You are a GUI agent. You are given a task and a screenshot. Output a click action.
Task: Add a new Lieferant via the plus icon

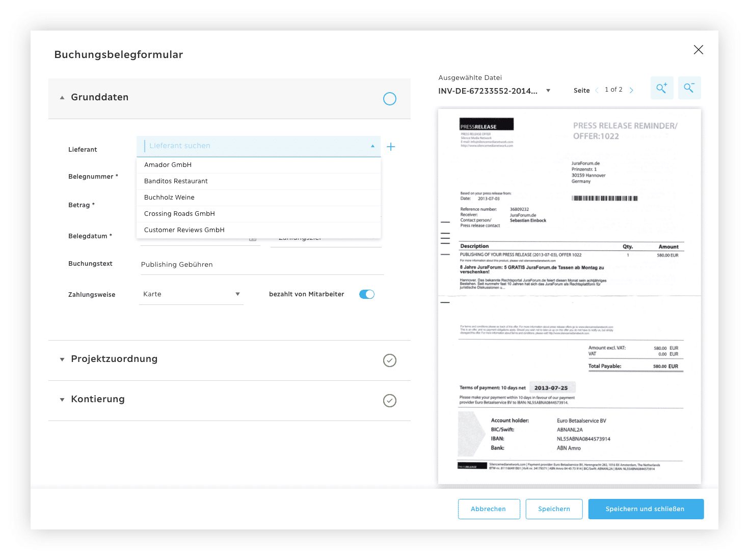click(391, 146)
